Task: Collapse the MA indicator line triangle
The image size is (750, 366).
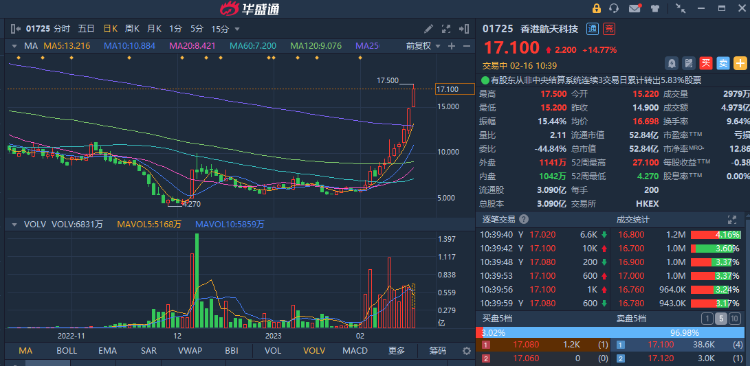Action: [x=15, y=46]
